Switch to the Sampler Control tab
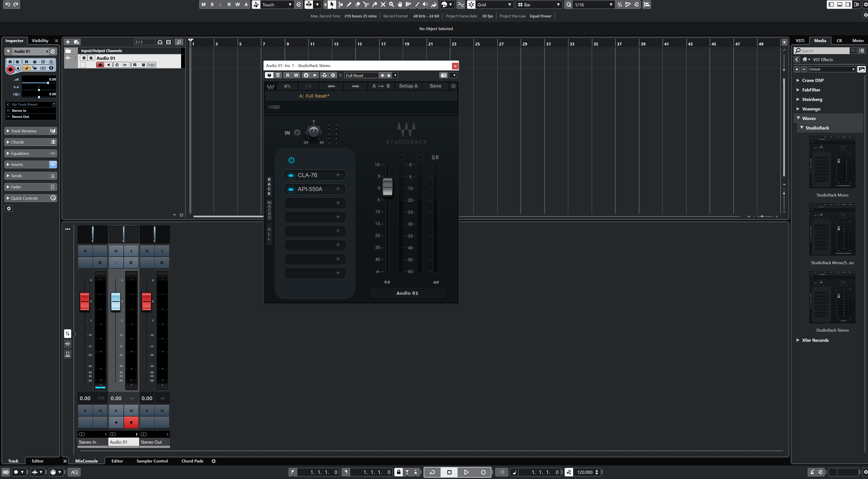 point(152,461)
